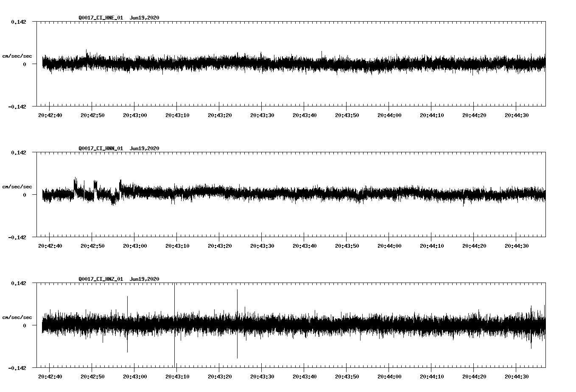576x392 pixels.
Task: Click 20:43:30 time label under HNE plot
Action: (x=262, y=115)
